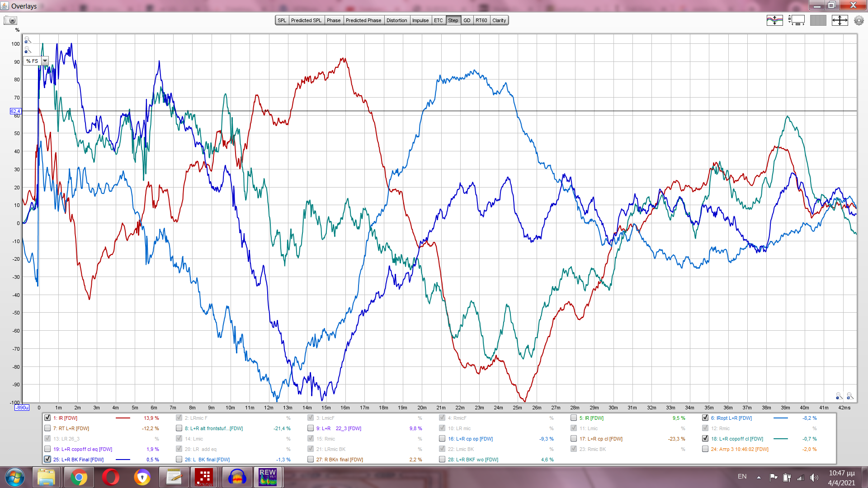Click EN language selector in taskbar
Viewport: 868px width, 488px height.
point(742,477)
